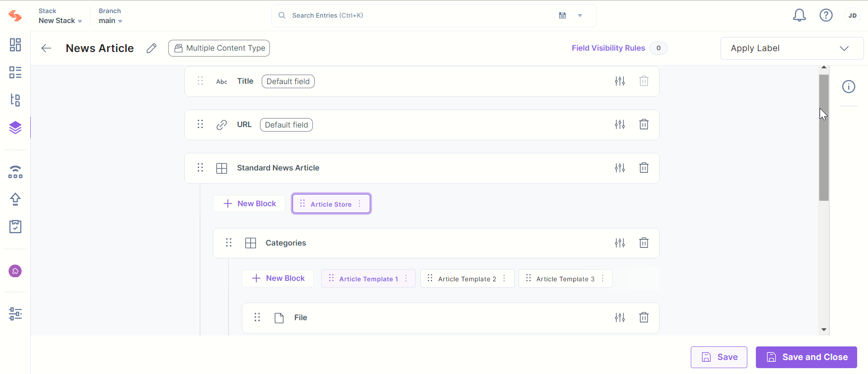Click the Default field tag on Title
Screen dimensions: 868x374
pos(288,81)
